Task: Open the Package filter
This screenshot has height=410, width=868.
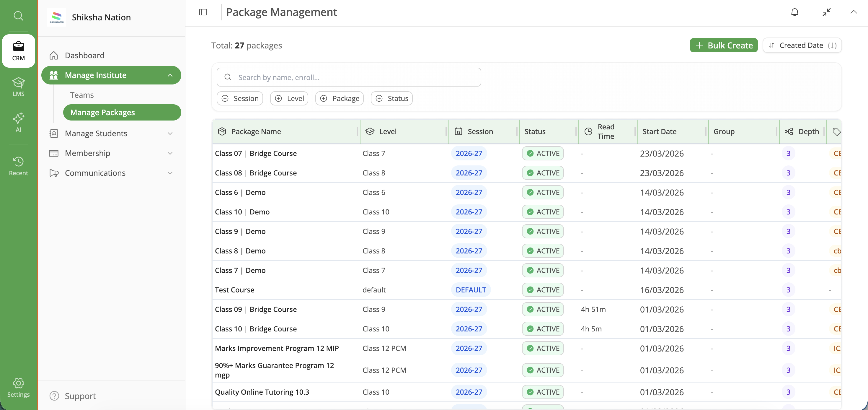Action: [339, 98]
